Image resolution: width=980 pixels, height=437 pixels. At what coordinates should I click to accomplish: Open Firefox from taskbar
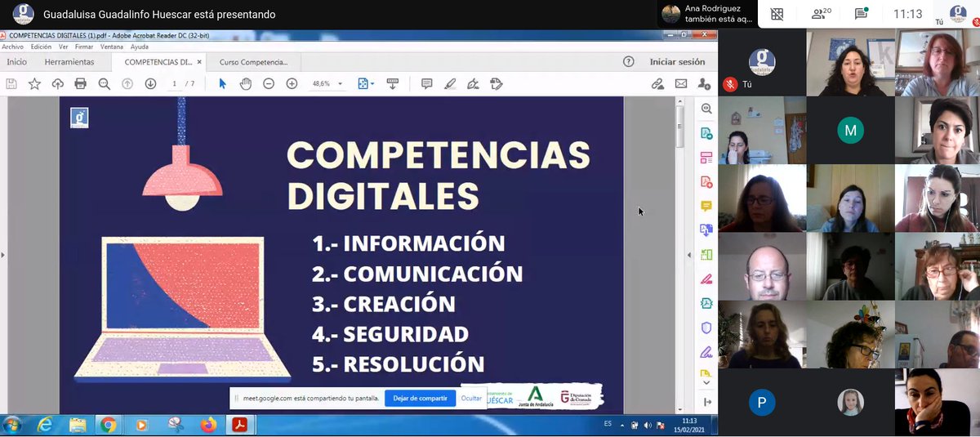coord(208,425)
